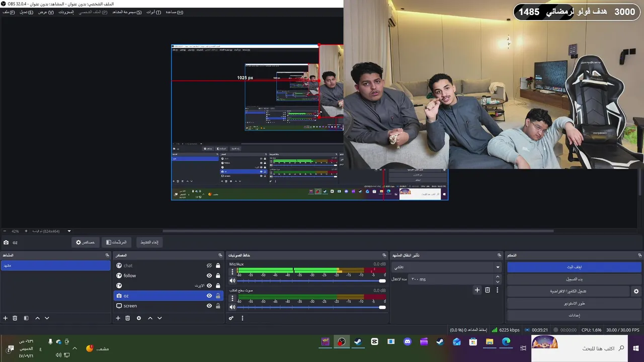Open Settings from Controls panel

click(574, 315)
